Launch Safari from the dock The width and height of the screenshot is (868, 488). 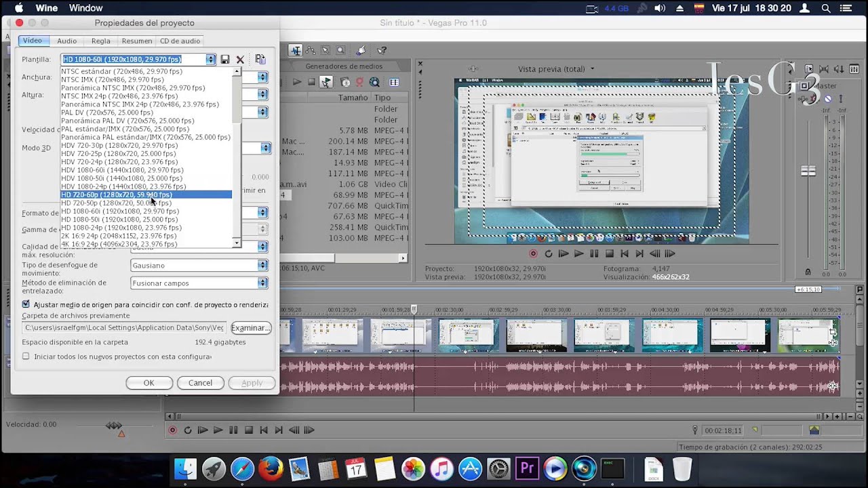click(242, 468)
